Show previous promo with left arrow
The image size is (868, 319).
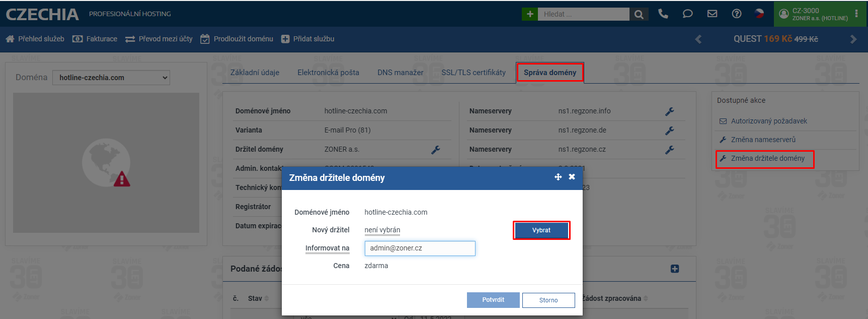pos(698,39)
